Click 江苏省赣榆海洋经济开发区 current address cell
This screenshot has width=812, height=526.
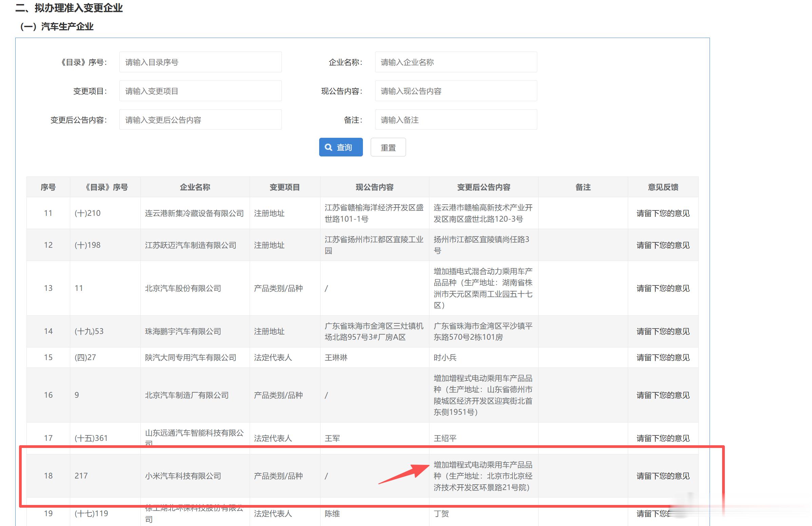pyautogui.click(x=374, y=213)
